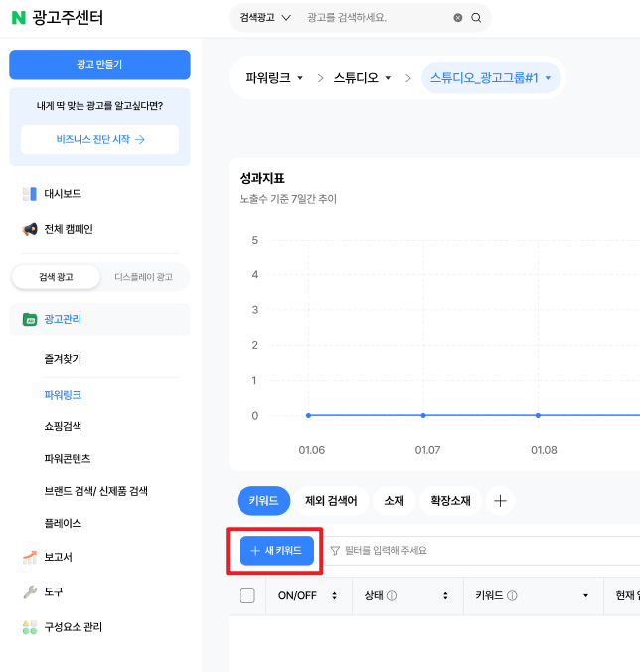Open 도구 wrench icon
The width and height of the screenshot is (640, 672).
[30, 592]
